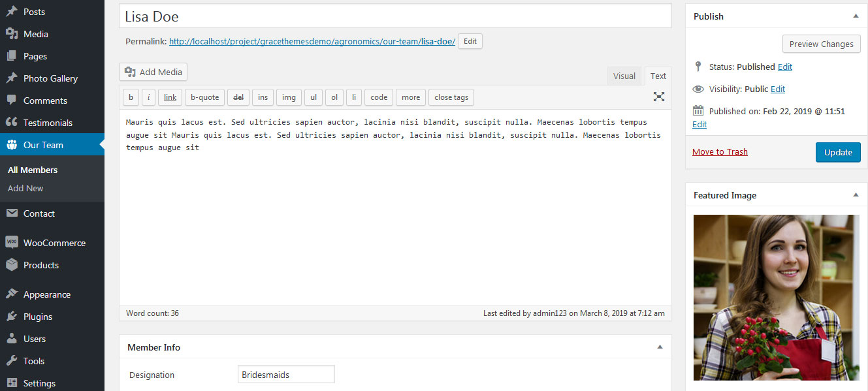Screen dimensions: 868x391
Task: Click the WooCommerce logo icon
Action: point(12,243)
